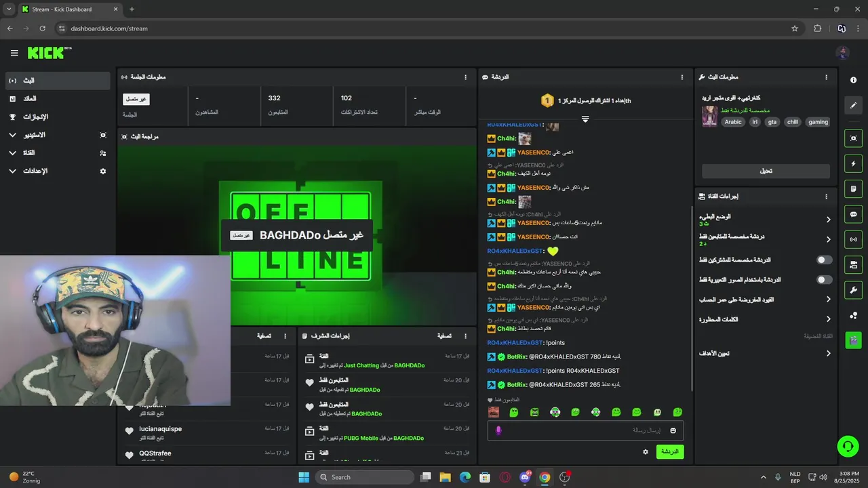This screenshot has width=868, height=488.
Task: Open the moderator actions panel kebab menu
Action: 465,335
